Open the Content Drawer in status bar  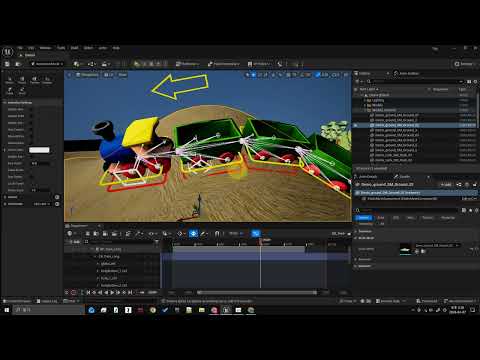pyautogui.click(x=17, y=301)
